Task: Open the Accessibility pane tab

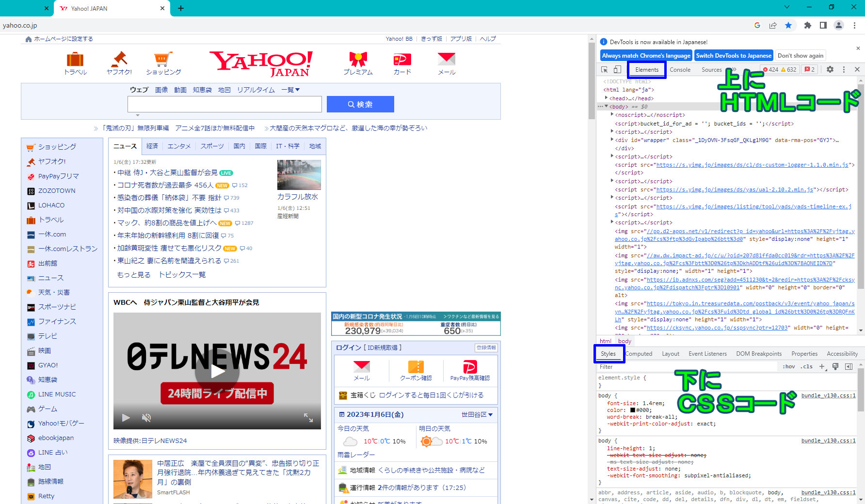Action: (x=842, y=354)
